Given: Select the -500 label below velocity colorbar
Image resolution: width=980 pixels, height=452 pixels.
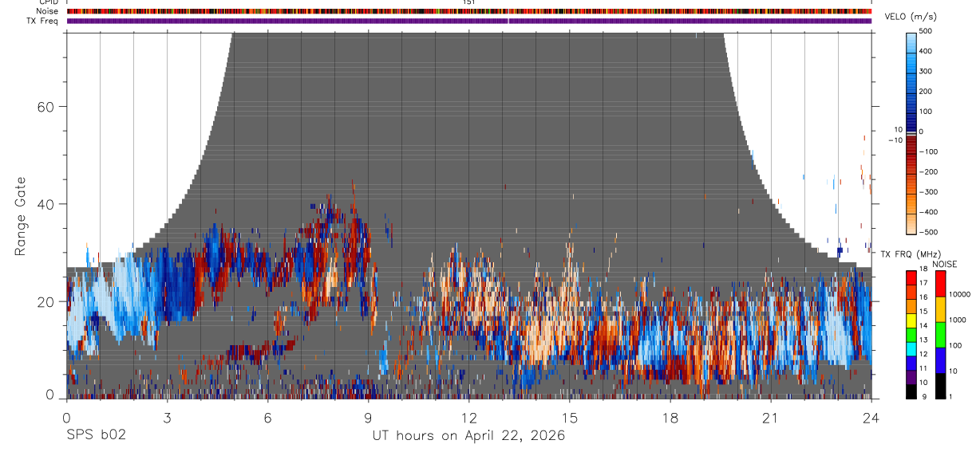Looking at the screenshot, I should pos(930,232).
